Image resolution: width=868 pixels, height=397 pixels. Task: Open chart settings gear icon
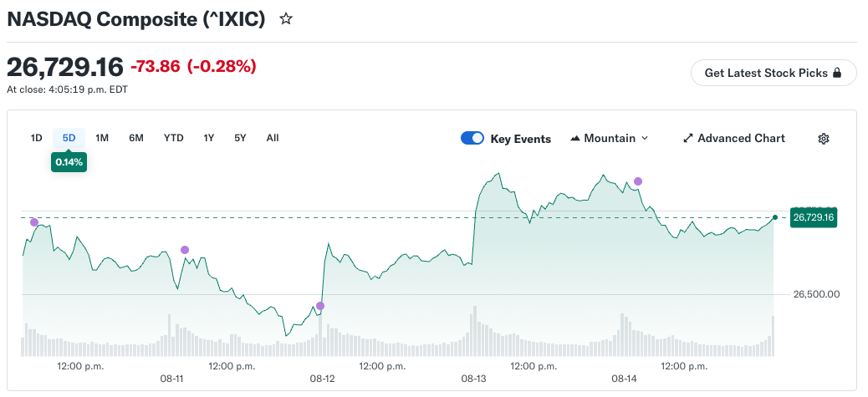(823, 138)
